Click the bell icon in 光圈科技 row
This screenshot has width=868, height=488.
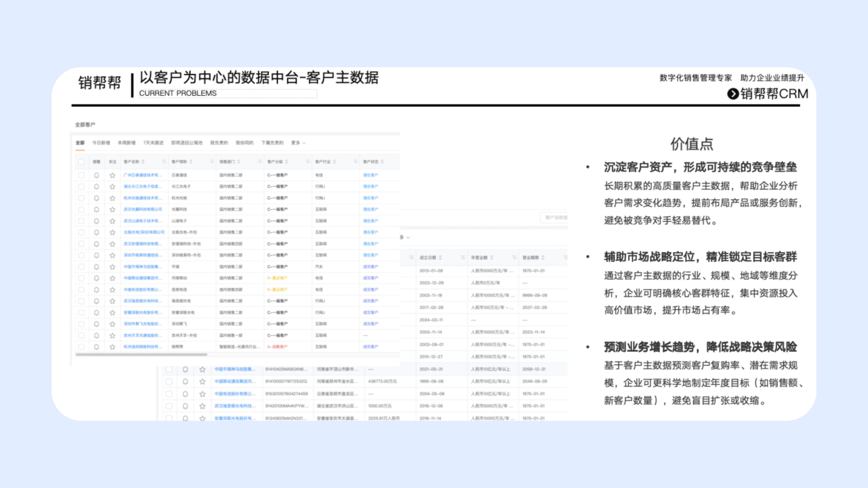96,210
